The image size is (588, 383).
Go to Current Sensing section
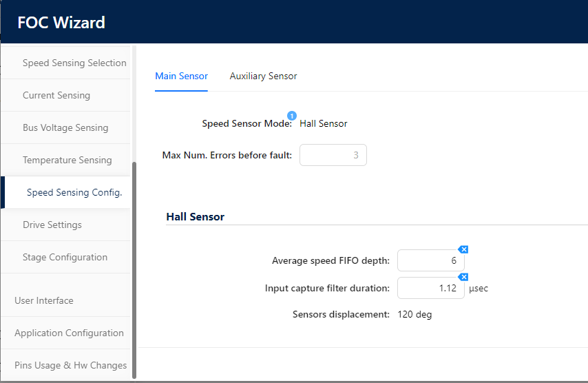coord(56,95)
